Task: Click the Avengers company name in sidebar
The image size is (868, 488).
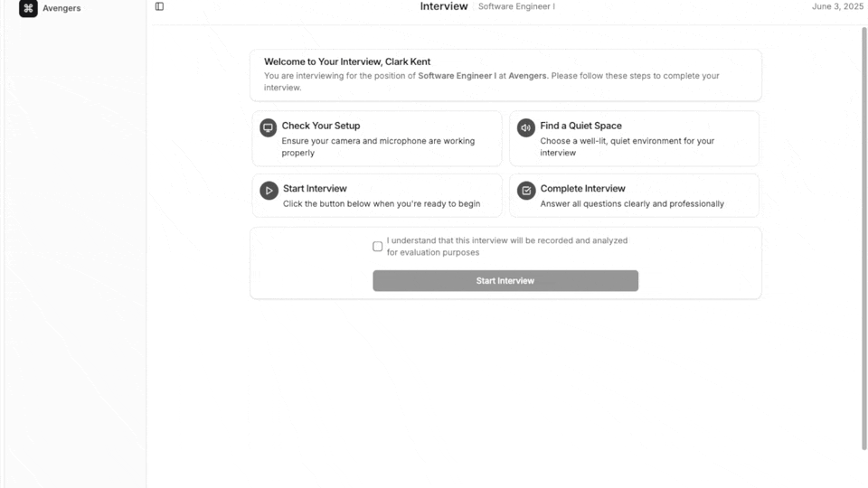Action: click(61, 8)
